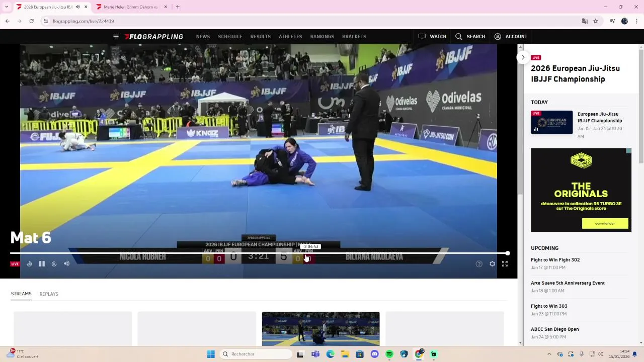Open the Schedule menu
This screenshot has height=362, width=644.
click(230, 37)
